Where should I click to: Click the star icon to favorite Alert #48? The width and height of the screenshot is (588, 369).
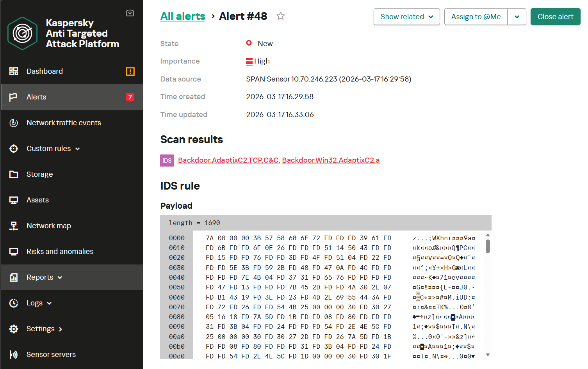280,16
